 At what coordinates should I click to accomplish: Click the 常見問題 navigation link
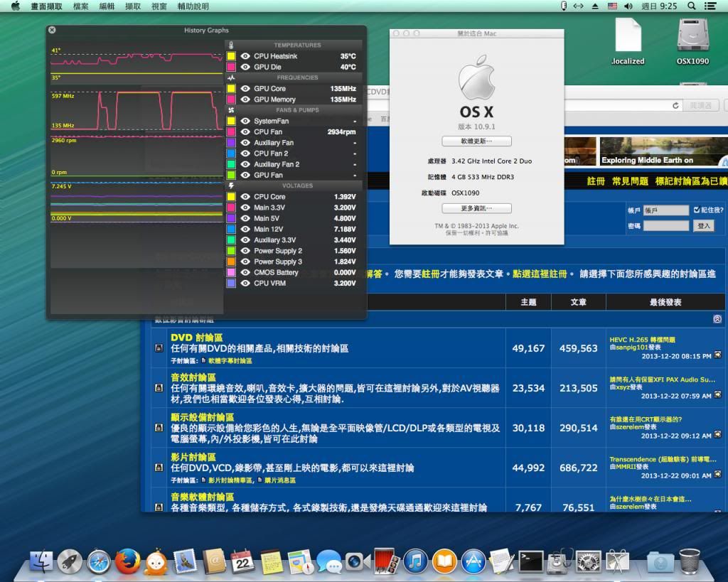(630, 181)
